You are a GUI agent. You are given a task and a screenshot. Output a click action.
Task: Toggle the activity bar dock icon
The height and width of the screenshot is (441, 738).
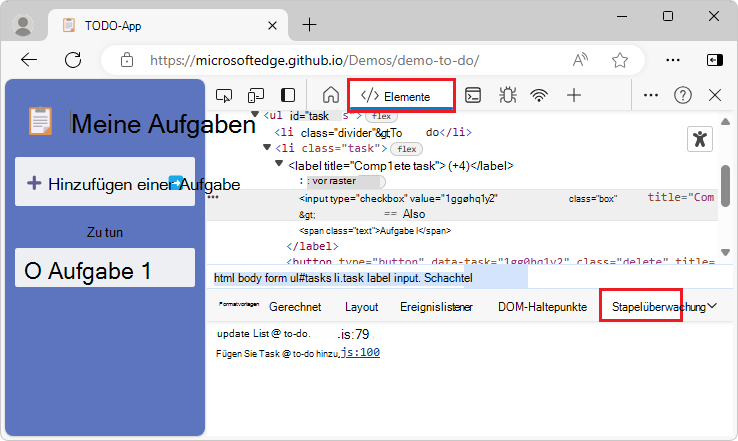click(x=288, y=95)
